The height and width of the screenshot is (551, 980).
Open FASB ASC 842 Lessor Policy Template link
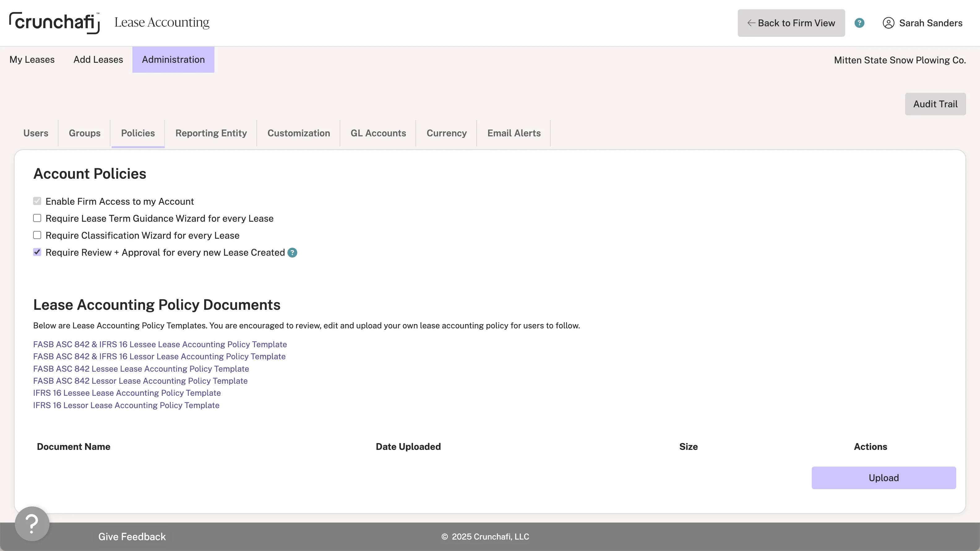(140, 381)
